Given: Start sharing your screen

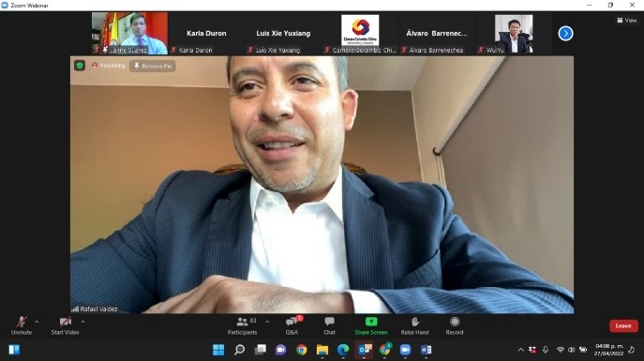Looking at the screenshot, I should pyautogui.click(x=371, y=326).
